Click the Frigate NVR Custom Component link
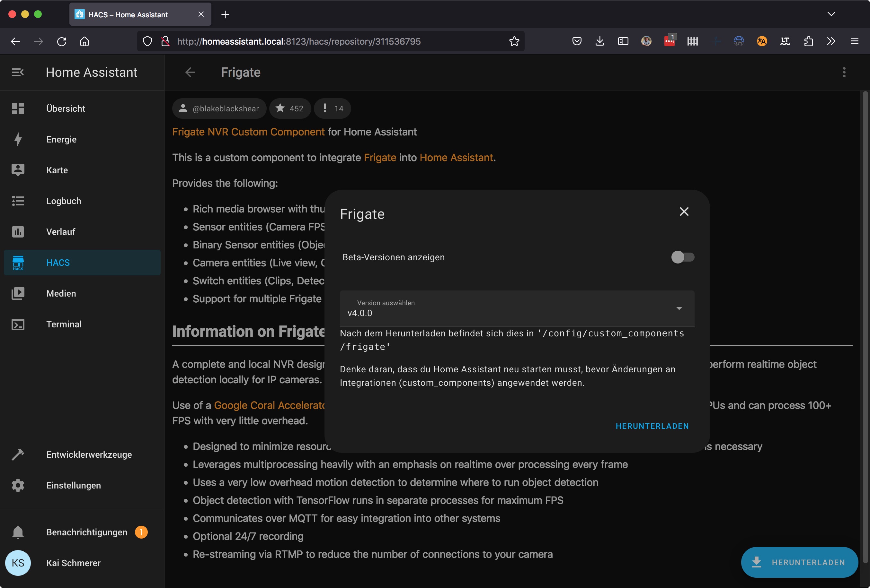This screenshot has width=870, height=588. (x=248, y=132)
